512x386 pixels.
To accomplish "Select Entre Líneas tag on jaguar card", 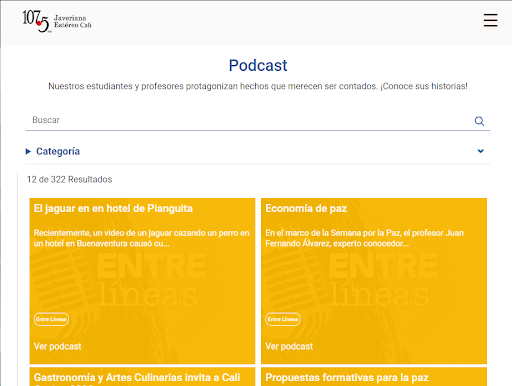I will pyautogui.click(x=51, y=319).
